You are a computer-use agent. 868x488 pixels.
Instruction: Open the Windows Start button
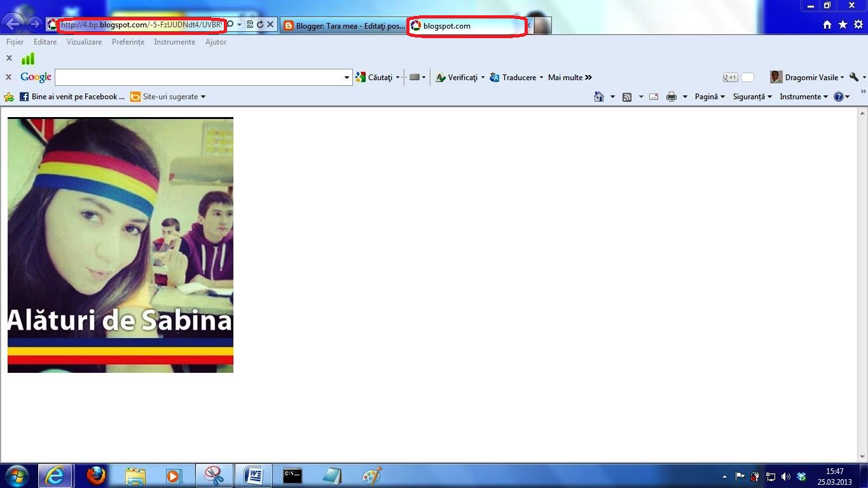17,476
